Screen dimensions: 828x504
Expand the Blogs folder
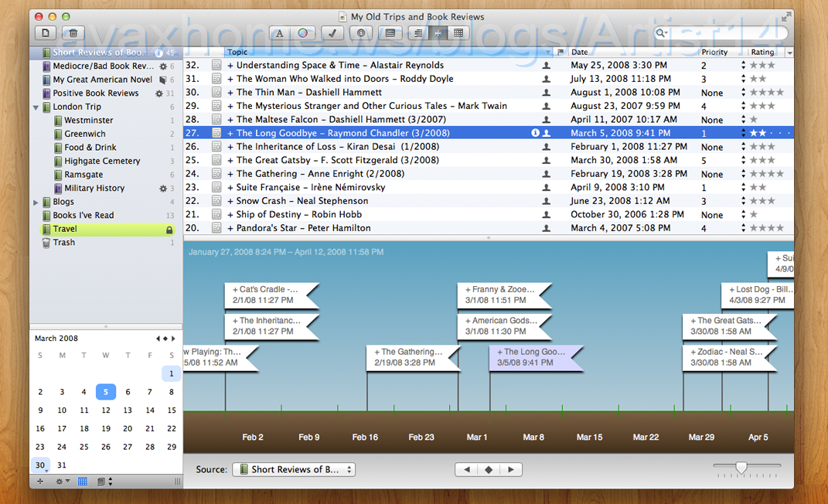point(36,202)
